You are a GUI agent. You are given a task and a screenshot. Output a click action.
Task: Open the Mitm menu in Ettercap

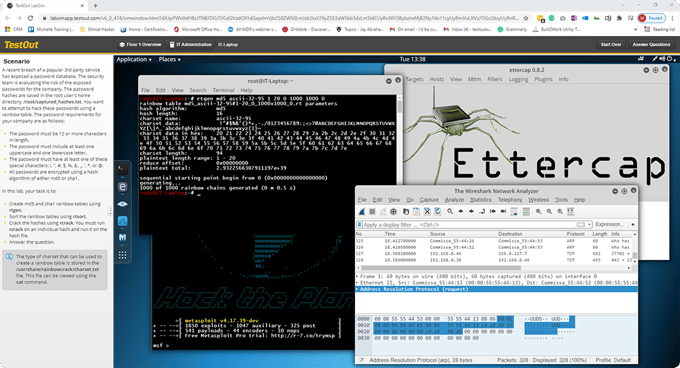[474, 79]
